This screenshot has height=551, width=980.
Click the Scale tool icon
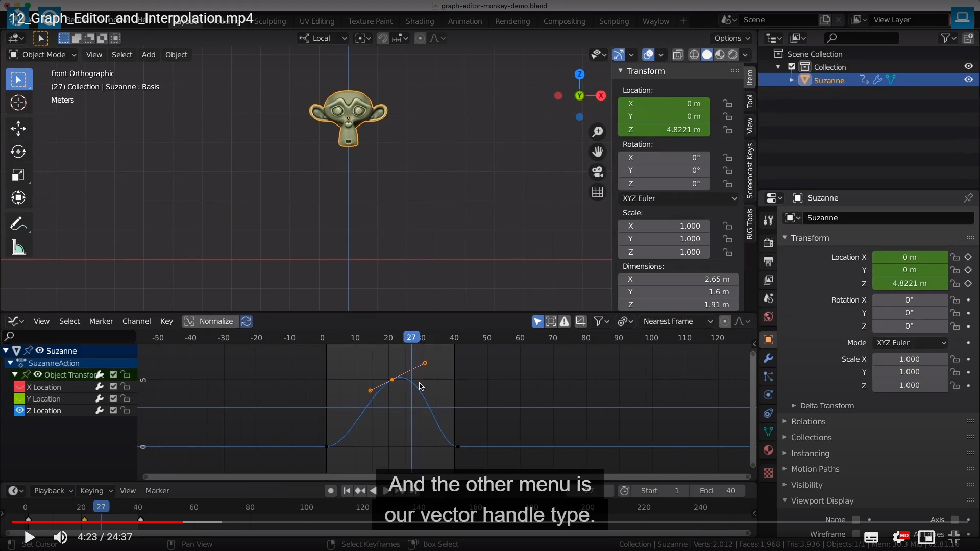pos(18,175)
